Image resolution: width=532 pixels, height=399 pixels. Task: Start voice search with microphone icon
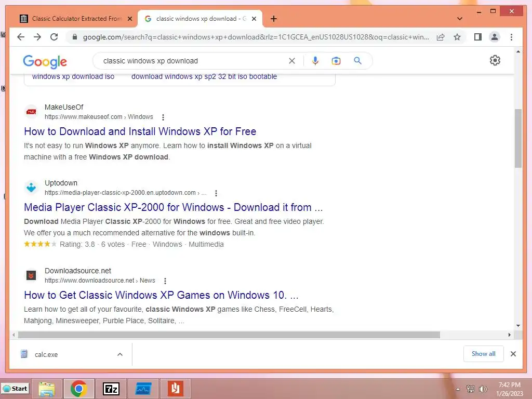point(315,61)
